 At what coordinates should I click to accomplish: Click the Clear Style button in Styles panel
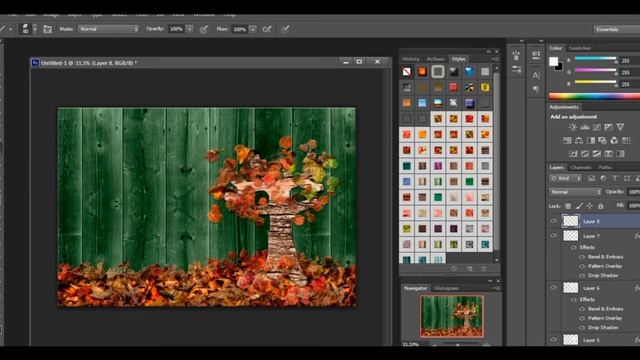click(454, 269)
